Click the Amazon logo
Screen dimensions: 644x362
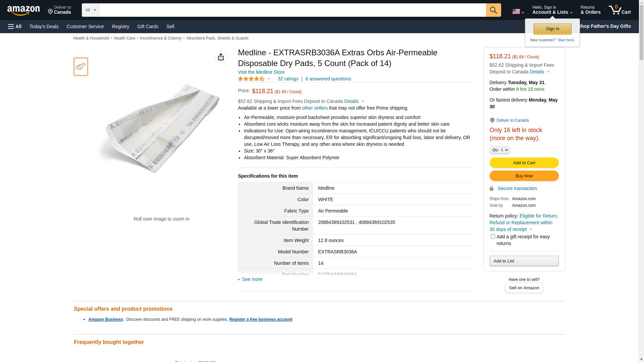(x=23, y=11)
